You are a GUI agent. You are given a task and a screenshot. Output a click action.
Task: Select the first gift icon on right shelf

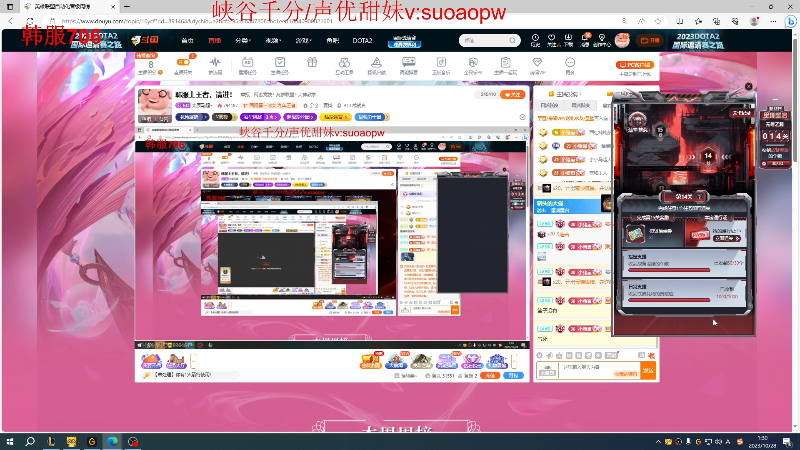(371, 361)
